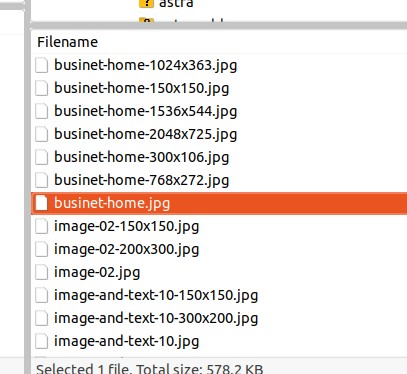The image size is (407, 374).
Task: Click the file icon of businet-home-768x272.jpg
Action: (x=41, y=180)
